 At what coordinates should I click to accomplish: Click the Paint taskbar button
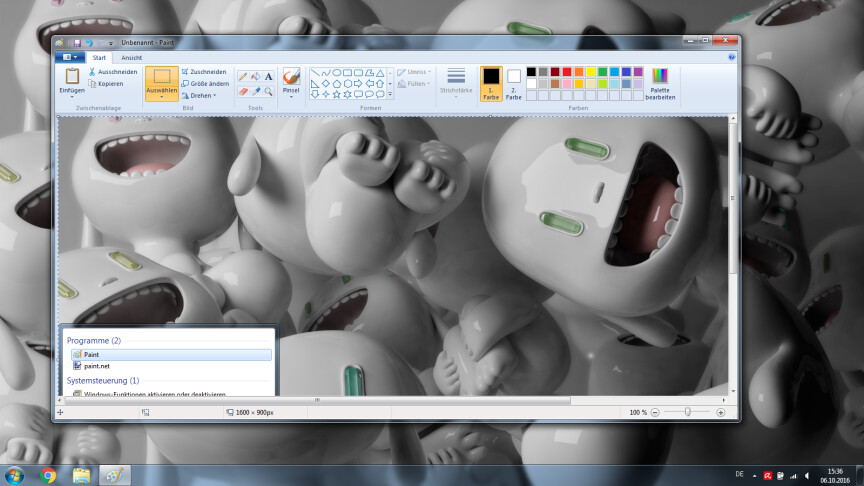tap(115, 475)
